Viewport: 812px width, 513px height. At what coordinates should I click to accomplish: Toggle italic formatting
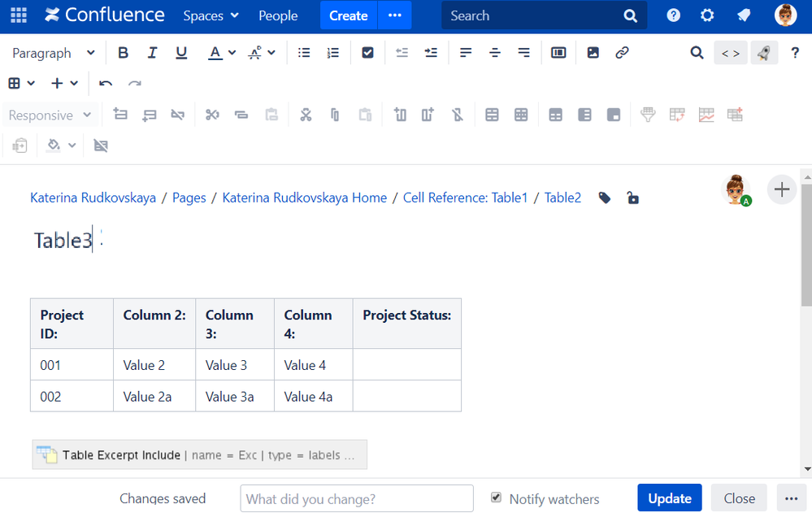(x=152, y=53)
